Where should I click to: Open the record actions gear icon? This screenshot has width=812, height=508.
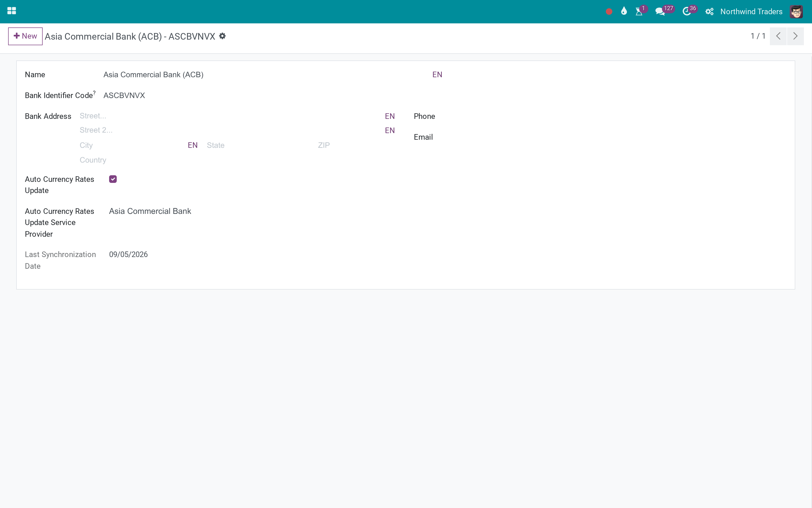pos(223,36)
